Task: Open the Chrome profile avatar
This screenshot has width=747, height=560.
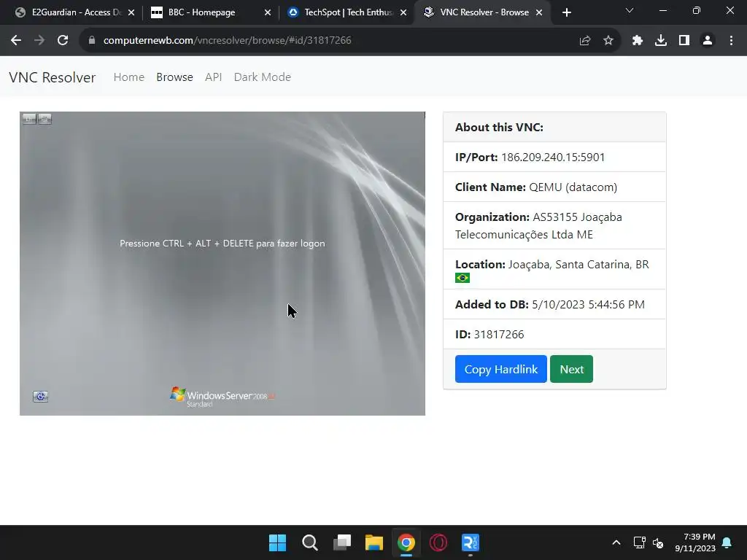Action: (x=708, y=41)
